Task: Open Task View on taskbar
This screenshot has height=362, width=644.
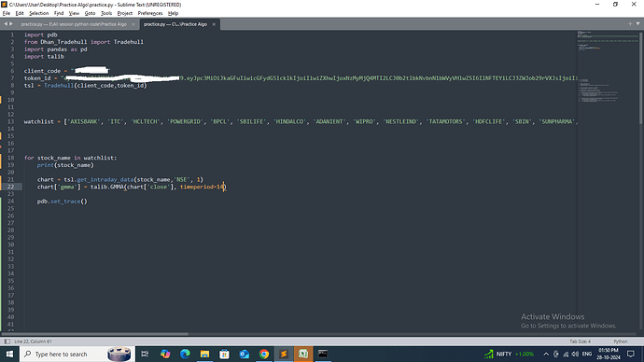Action: [x=145, y=354]
